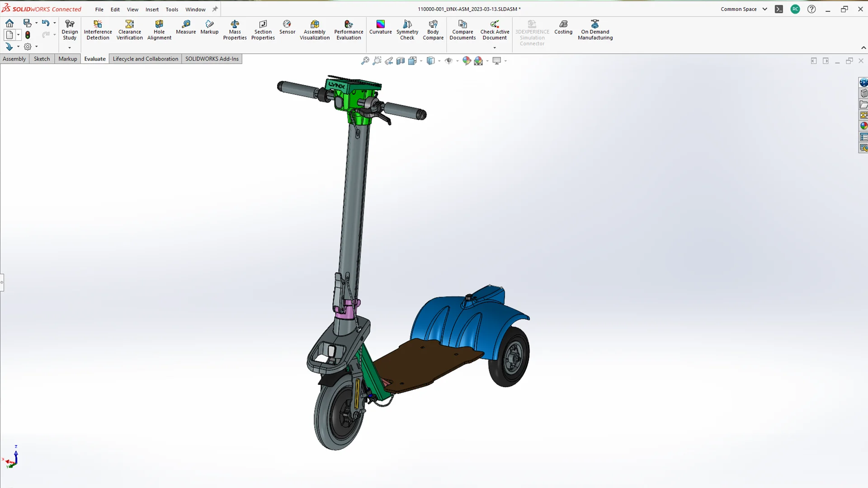Open Mass Properties
Image resolution: width=868 pixels, height=488 pixels.
pyautogui.click(x=235, y=30)
